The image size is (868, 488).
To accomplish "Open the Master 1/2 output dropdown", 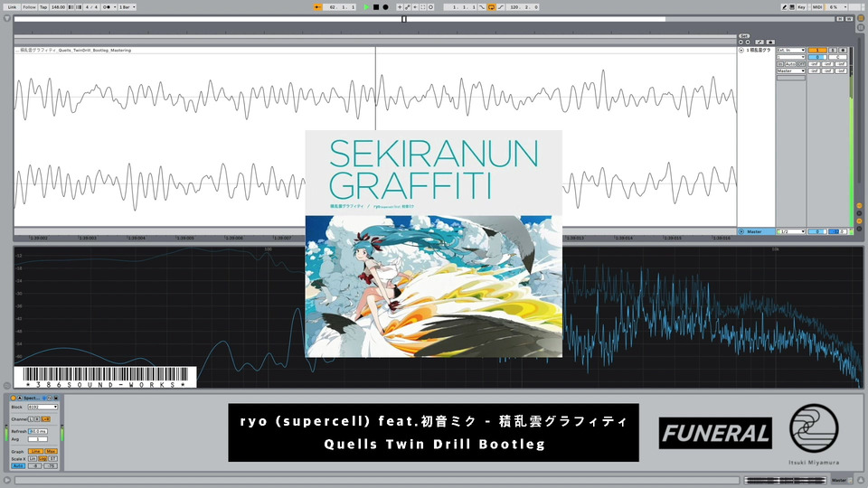I will pyautogui.click(x=791, y=232).
